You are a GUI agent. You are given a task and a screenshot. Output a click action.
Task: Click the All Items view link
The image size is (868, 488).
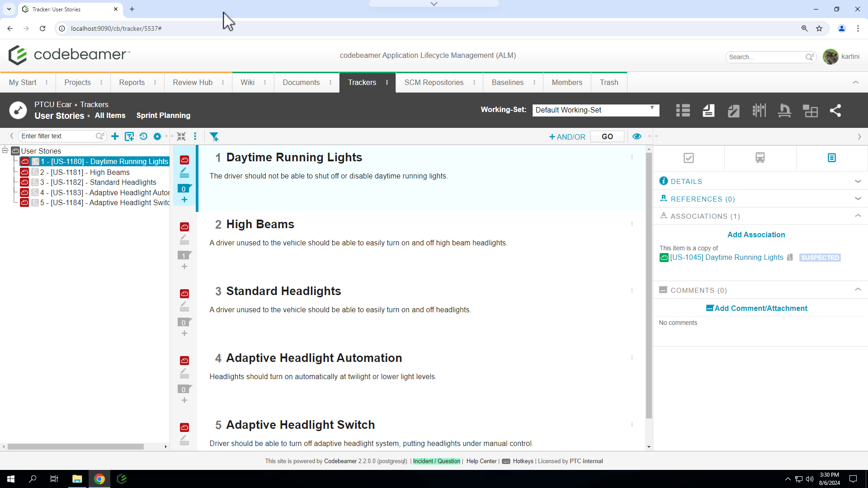tap(110, 116)
